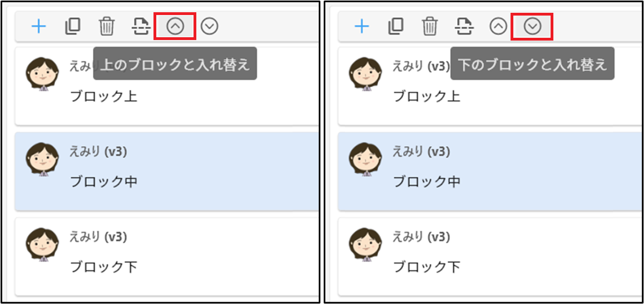Click the blue plus icon in left panel

point(38,27)
